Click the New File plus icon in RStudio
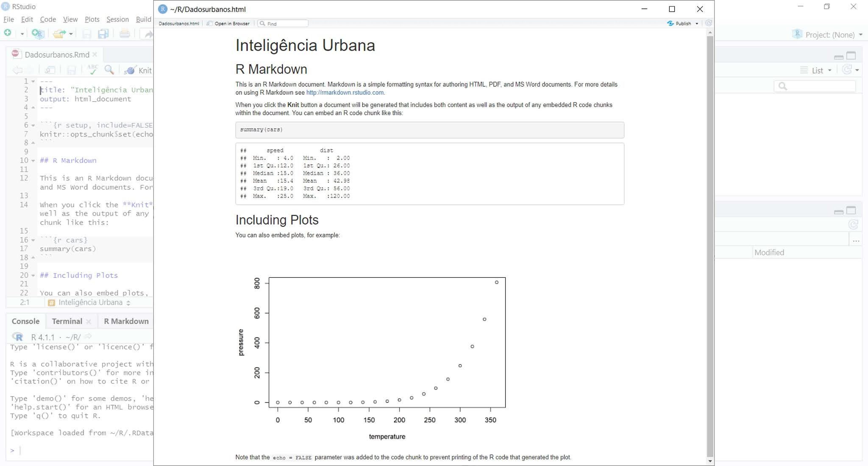 (8, 33)
